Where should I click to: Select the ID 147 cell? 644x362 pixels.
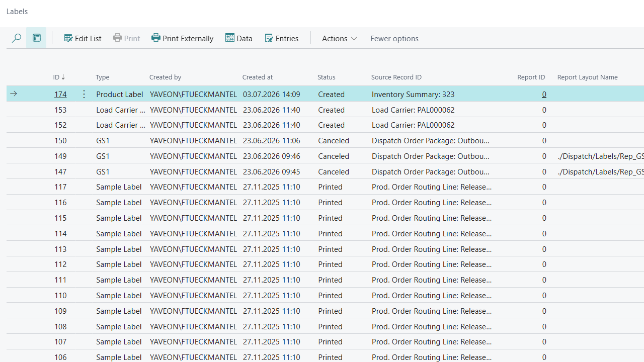pos(60,171)
